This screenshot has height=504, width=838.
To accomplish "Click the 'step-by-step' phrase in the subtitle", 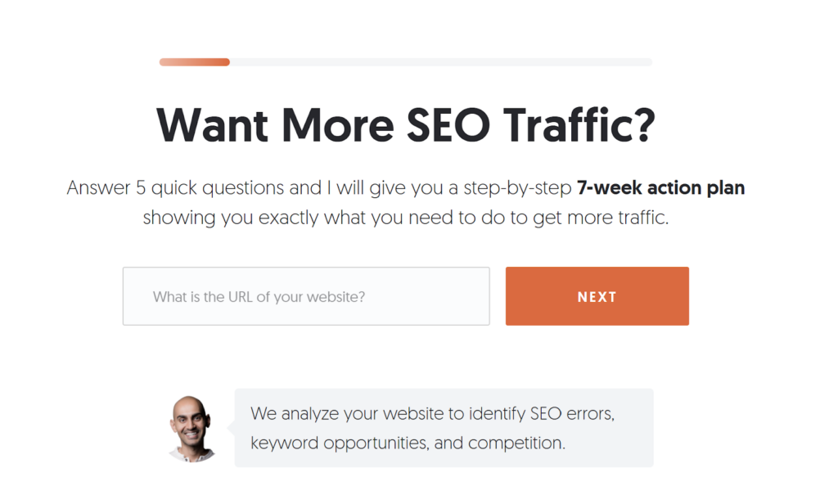I will click(517, 187).
